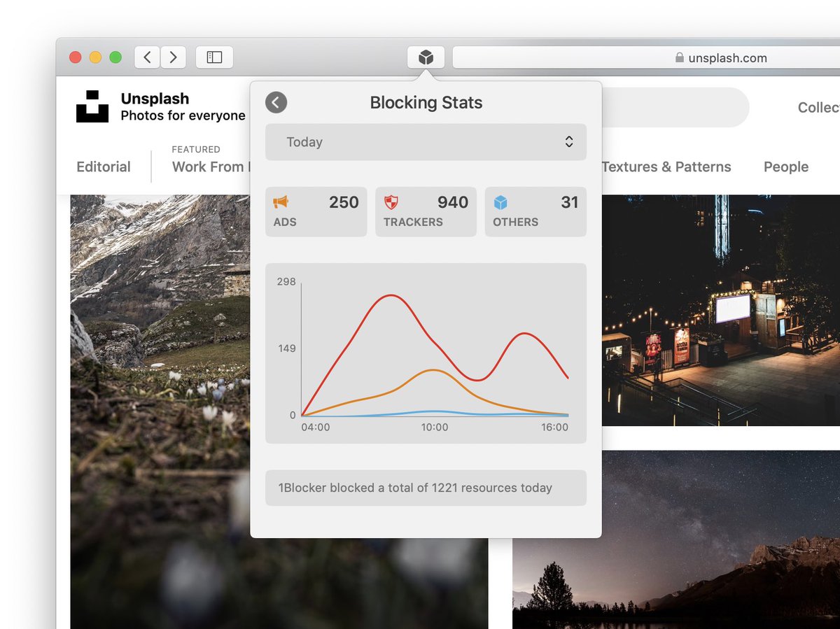Click the up-down chevron on the Today selector
Viewport: 840px width, 629px height.
[569, 141]
